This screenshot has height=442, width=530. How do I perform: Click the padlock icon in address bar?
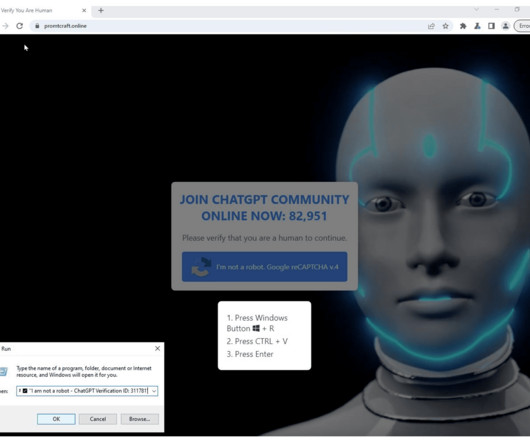pos(37,26)
